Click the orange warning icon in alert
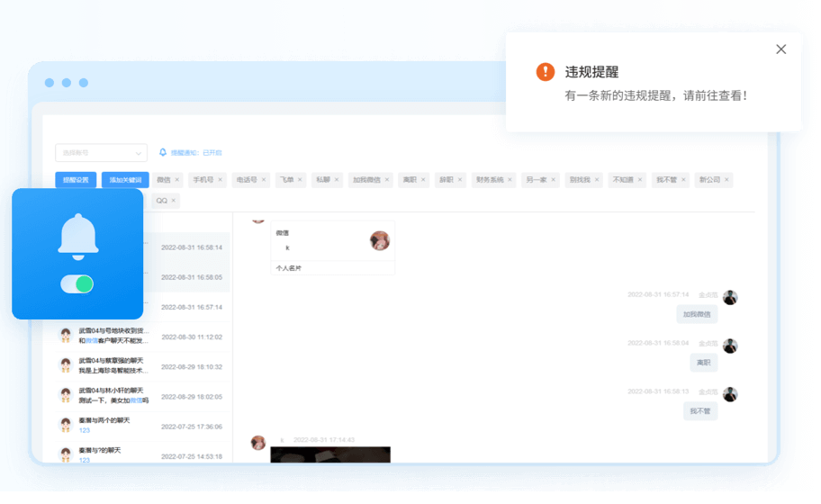821x504 pixels. [x=545, y=72]
